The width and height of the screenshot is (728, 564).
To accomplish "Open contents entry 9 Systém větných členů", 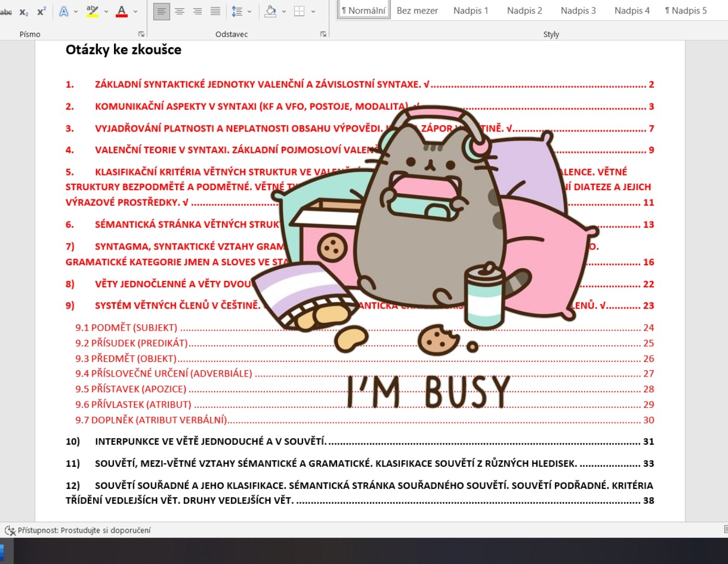I will click(x=360, y=305).
